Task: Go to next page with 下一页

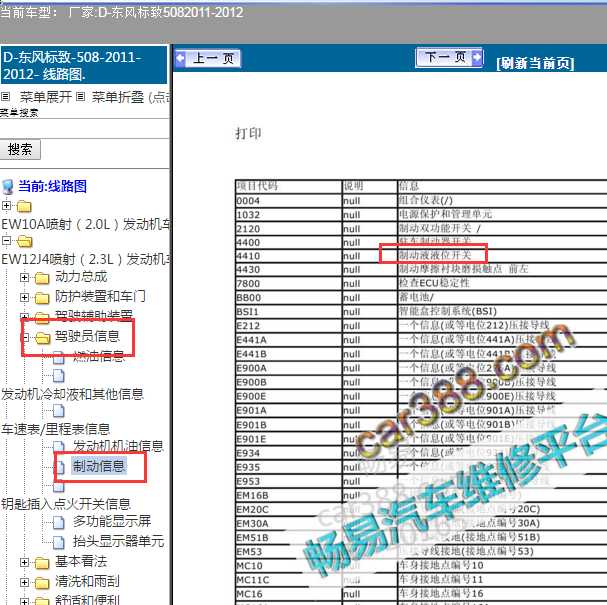Action: point(449,58)
